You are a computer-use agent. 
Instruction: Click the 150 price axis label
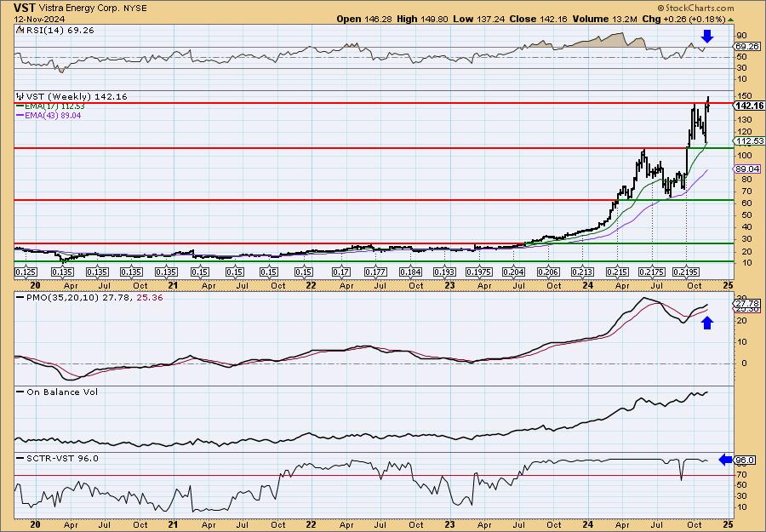[x=745, y=95]
